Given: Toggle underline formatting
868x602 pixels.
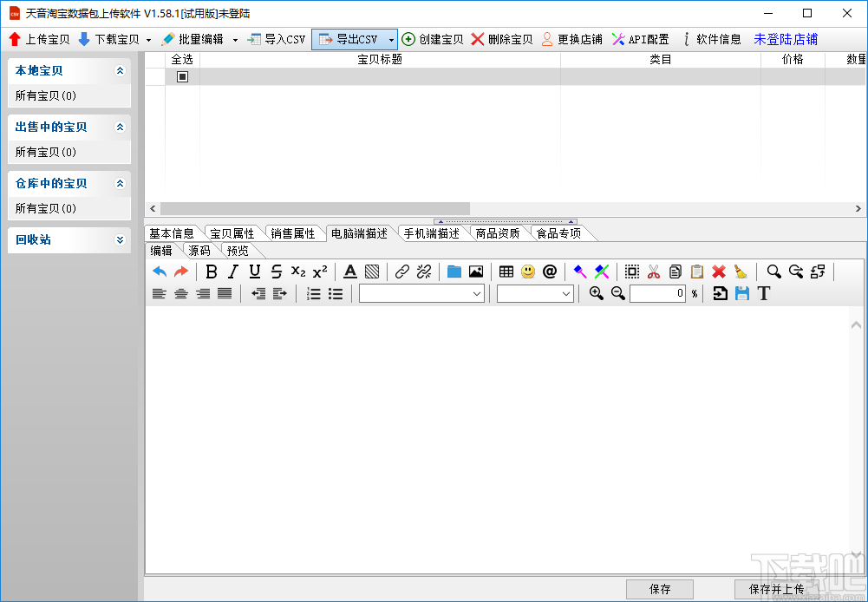Looking at the screenshot, I should [255, 272].
